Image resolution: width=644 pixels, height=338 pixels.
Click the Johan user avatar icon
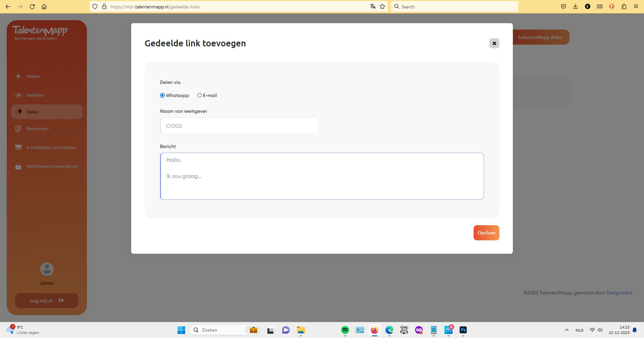pyautogui.click(x=47, y=269)
